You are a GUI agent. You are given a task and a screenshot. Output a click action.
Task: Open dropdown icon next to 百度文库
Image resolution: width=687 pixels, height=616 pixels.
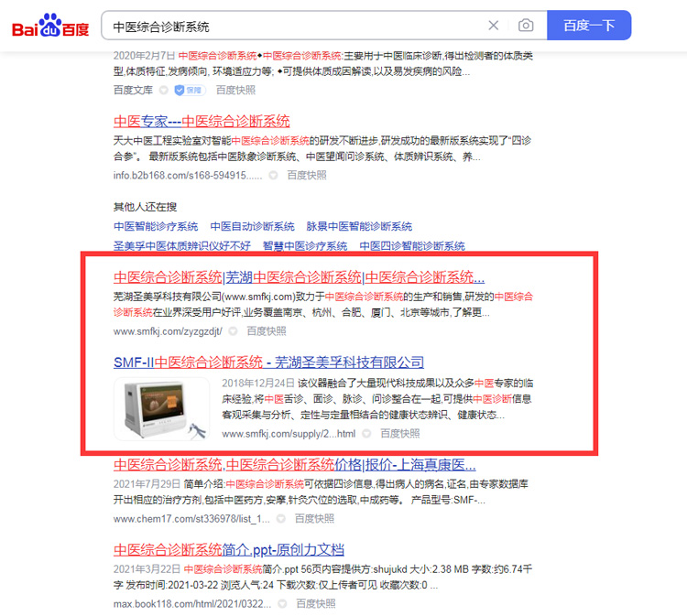pos(163,91)
